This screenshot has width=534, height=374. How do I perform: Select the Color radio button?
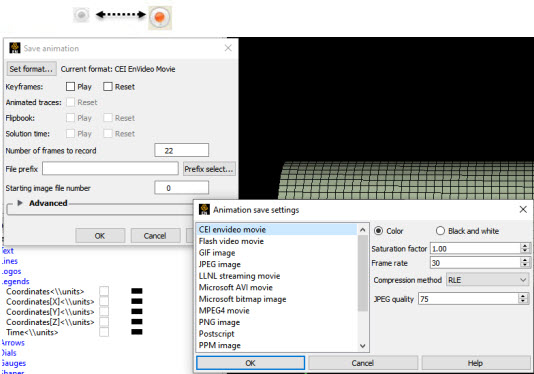pyautogui.click(x=378, y=231)
